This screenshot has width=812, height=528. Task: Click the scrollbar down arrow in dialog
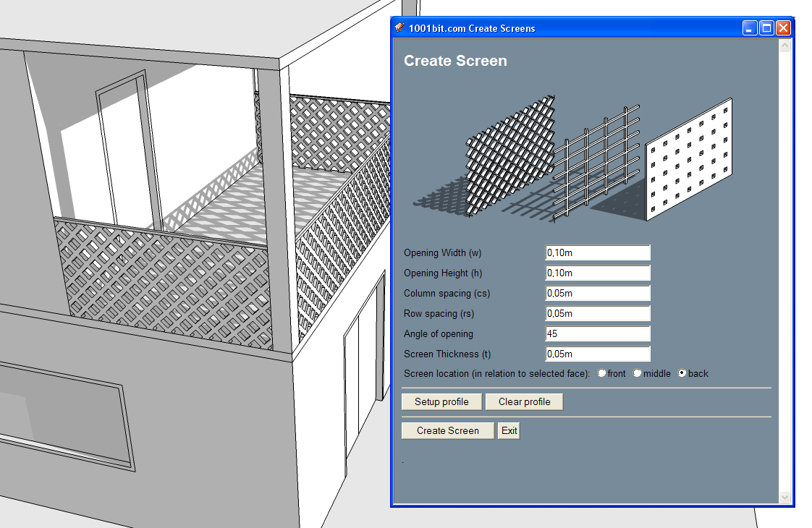[x=784, y=497]
